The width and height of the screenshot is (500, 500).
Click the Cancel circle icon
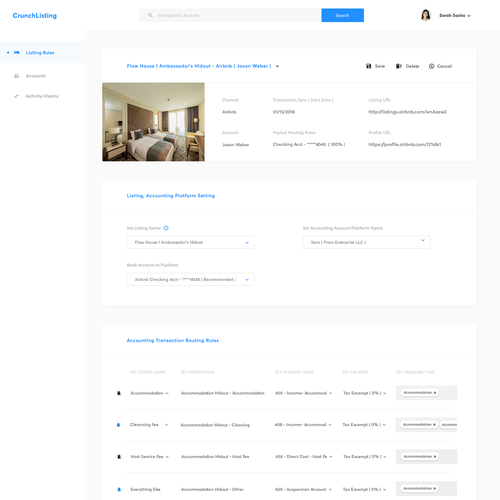point(431,66)
